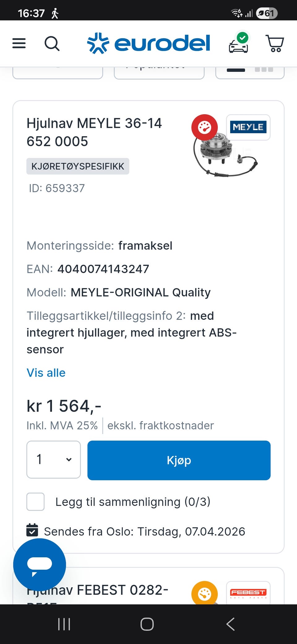This screenshot has width=297, height=644.
Task: Open the hamburger menu
Action: click(19, 43)
